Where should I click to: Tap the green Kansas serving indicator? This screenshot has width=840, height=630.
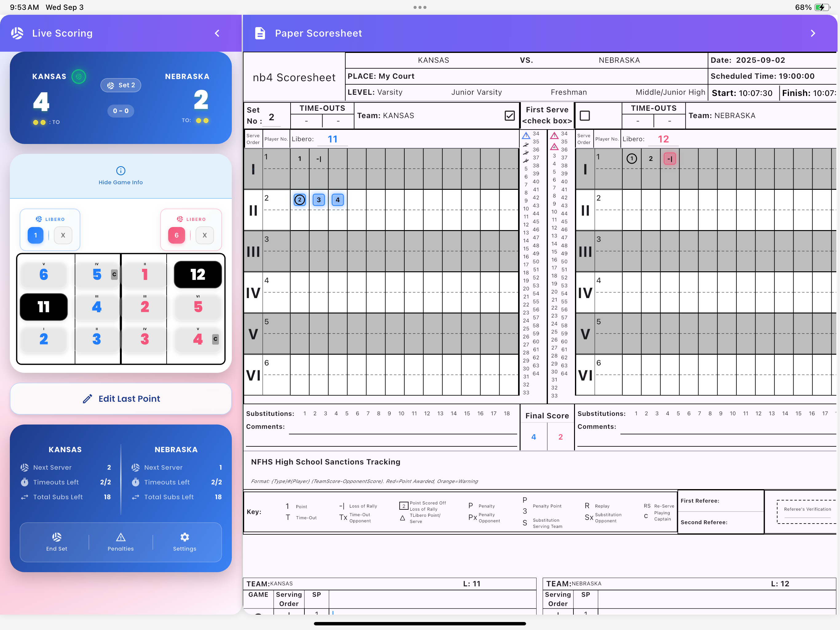[79, 76]
